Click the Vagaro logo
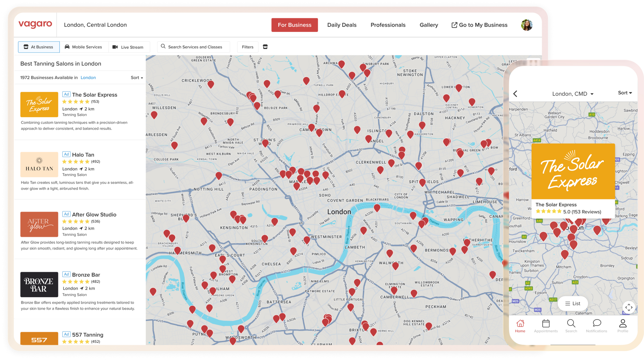 point(35,24)
